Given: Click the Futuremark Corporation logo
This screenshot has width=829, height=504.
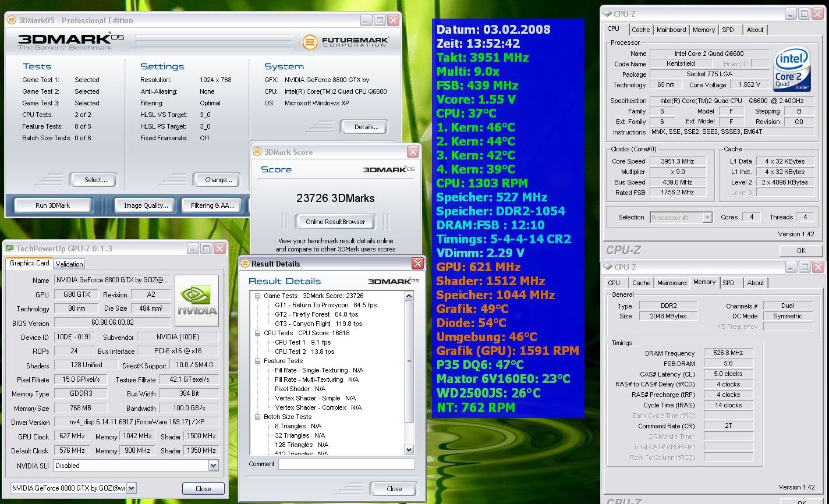Looking at the screenshot, I should 346,42.
